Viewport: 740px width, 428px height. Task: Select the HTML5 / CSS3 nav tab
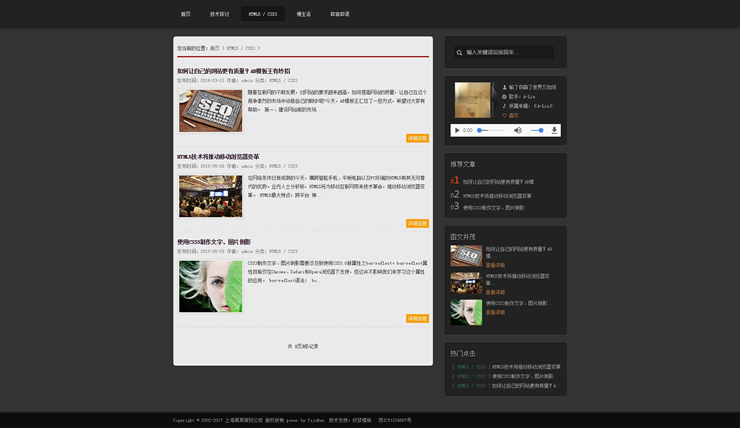point(262,14)
